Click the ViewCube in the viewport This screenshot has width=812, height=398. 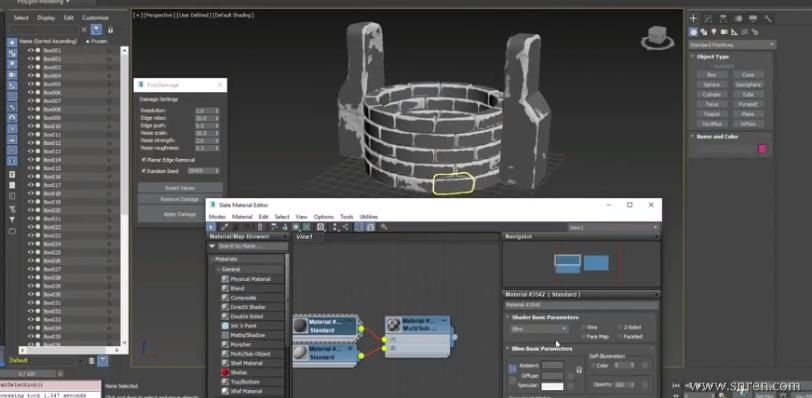657,38
